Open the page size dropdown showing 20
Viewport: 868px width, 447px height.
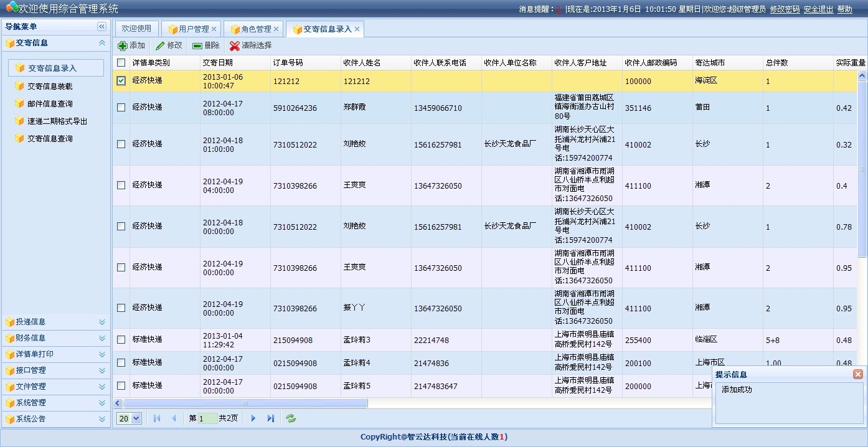[x=130, y=418]
